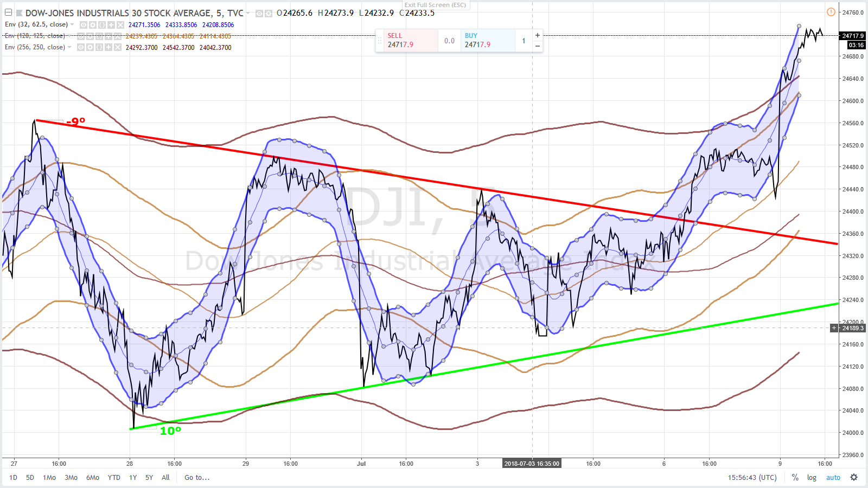Click the 24292.3700 Env value in dark red
Viewport: 868px width, 488px height.
[x=142, y=47]
